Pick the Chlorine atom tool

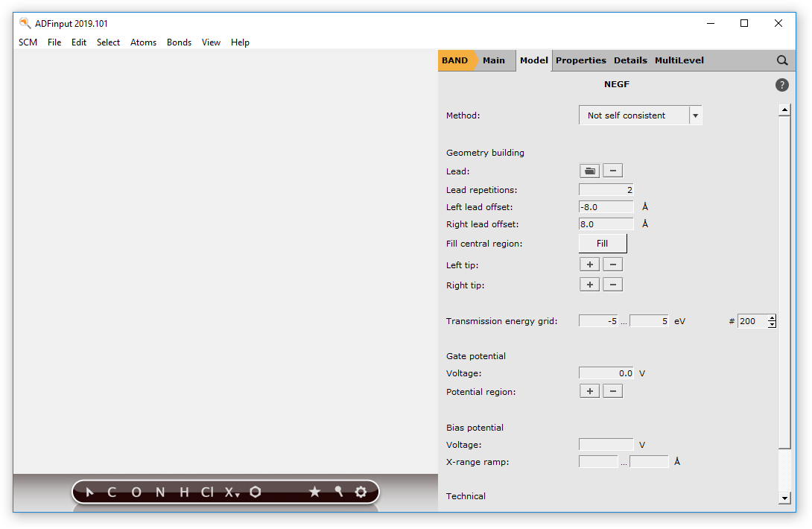pos(207,492)
